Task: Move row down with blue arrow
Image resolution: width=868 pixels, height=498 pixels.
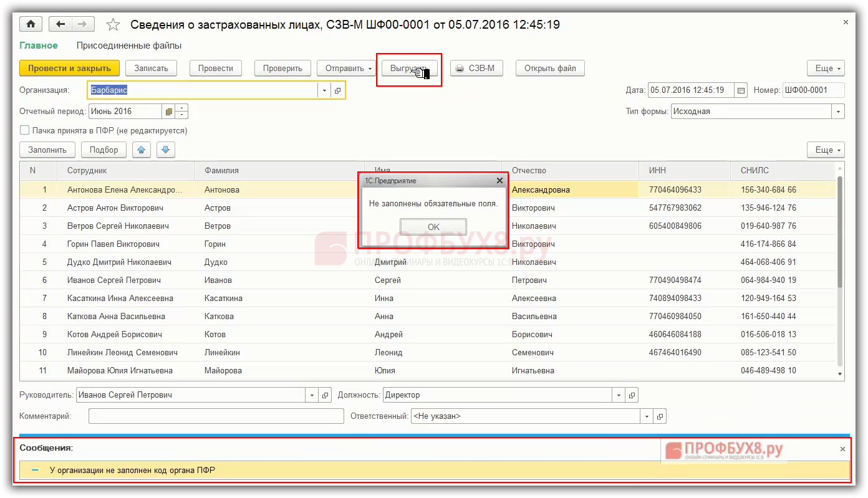Action: click(x=166, y=150)
